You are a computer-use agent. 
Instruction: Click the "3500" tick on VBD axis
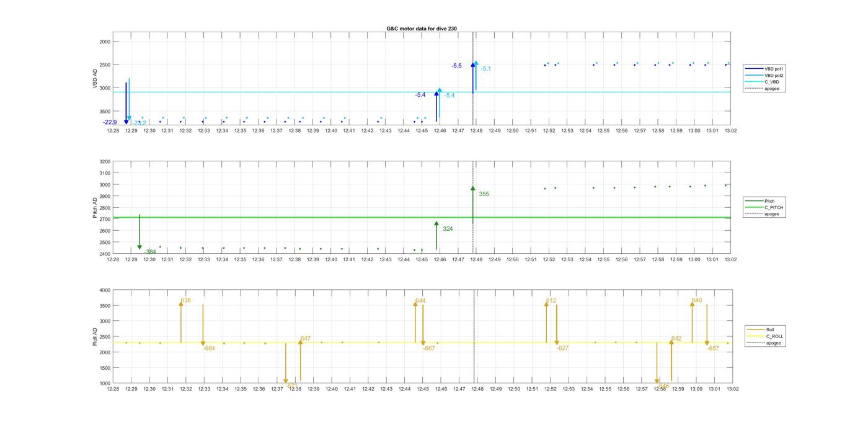tap(105, 111)
